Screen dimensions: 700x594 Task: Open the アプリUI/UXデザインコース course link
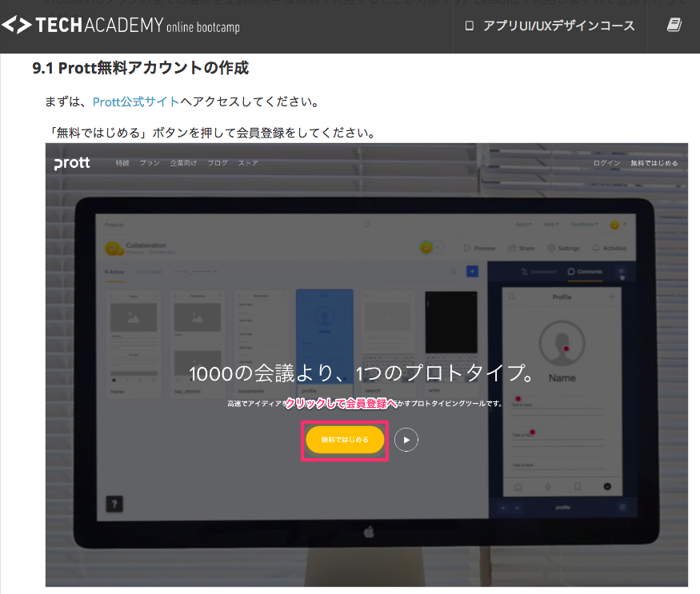(x=558, y=26)
